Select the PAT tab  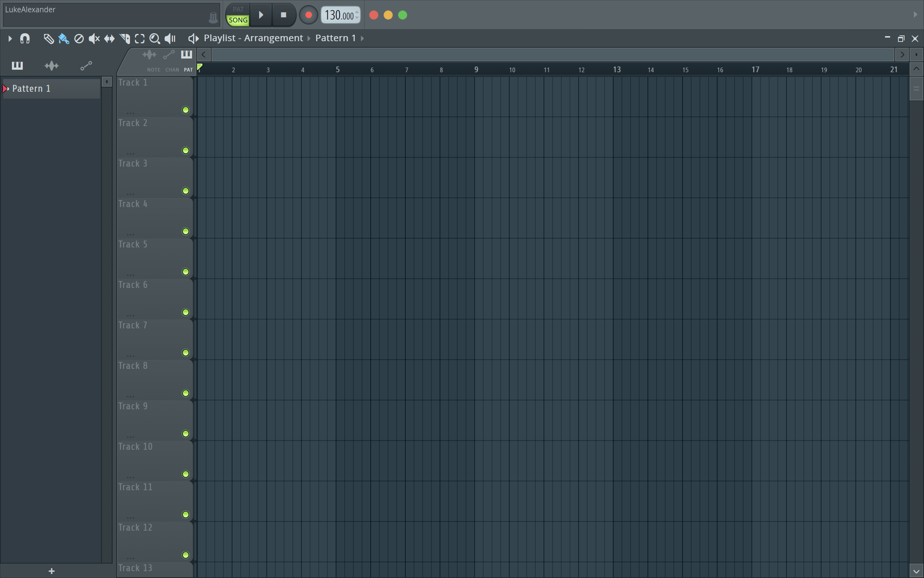pyautogui.click(x=188, y=70)
